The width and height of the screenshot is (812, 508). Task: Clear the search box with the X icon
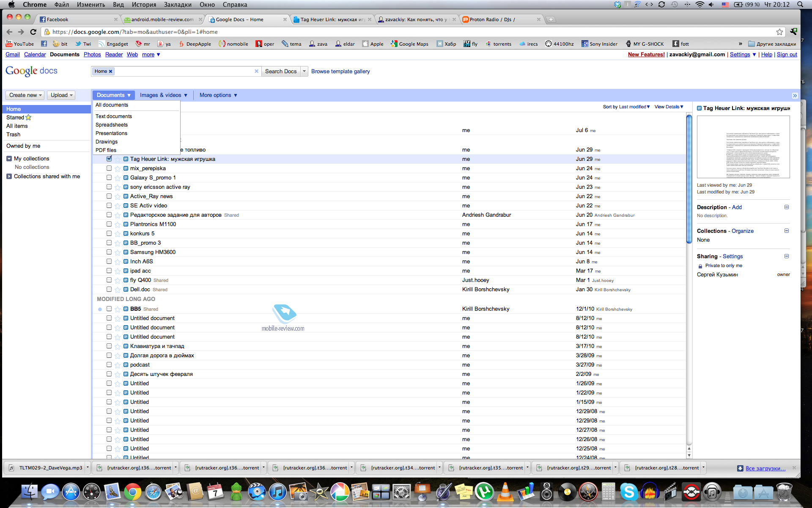(x=256, y=71)
